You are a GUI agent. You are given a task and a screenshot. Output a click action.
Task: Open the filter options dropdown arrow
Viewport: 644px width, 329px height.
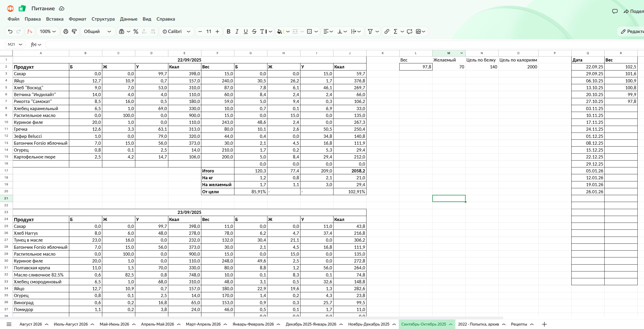click(377, 31)
